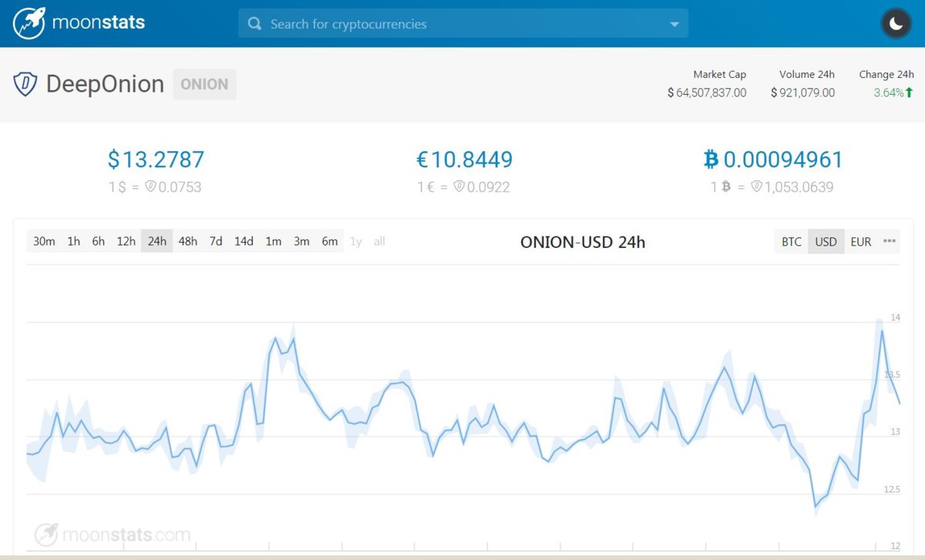Screen dimensions: 925x560
Task: Click the moonstats brand name text
Action: tap(98, 22)
